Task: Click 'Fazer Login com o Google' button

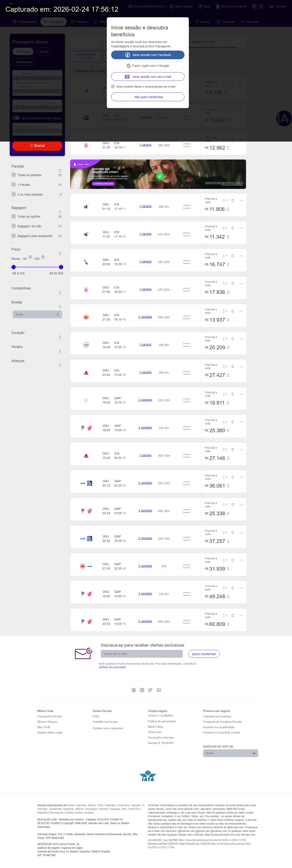Action: 148,66
